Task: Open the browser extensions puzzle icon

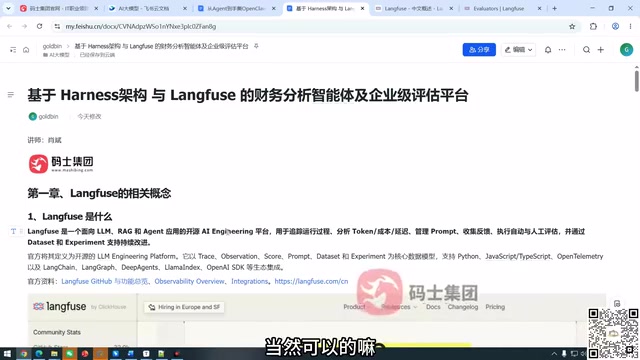Action: 593,26
